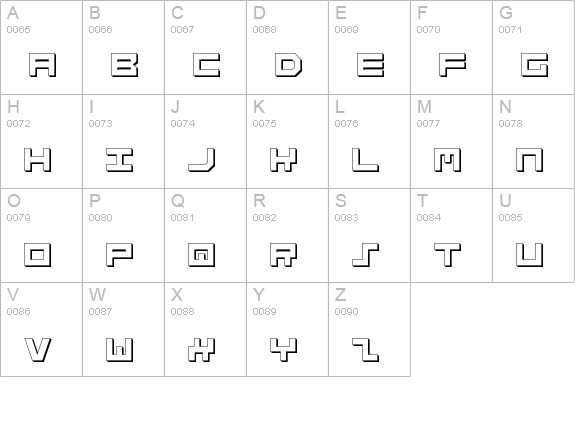Pick the V glyph cell 0086
Viewport: 575px width, 421px height.
pos(41,329)
